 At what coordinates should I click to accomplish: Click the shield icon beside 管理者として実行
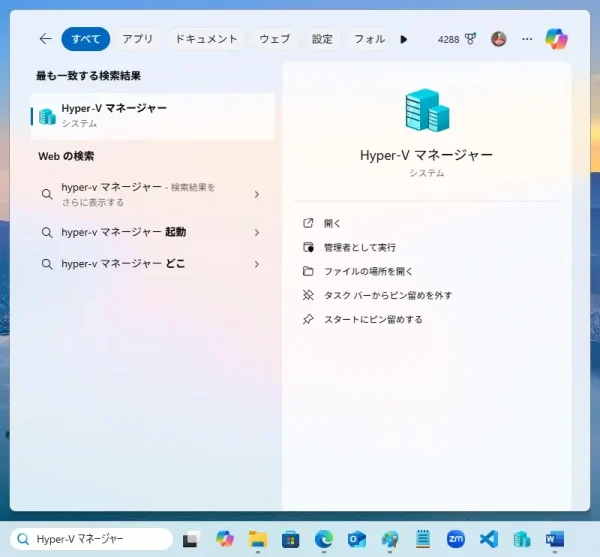pos(308,247)
